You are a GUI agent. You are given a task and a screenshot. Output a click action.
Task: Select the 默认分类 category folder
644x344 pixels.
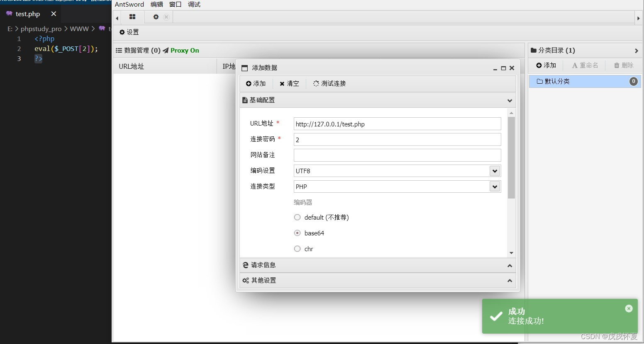[585, 81]
